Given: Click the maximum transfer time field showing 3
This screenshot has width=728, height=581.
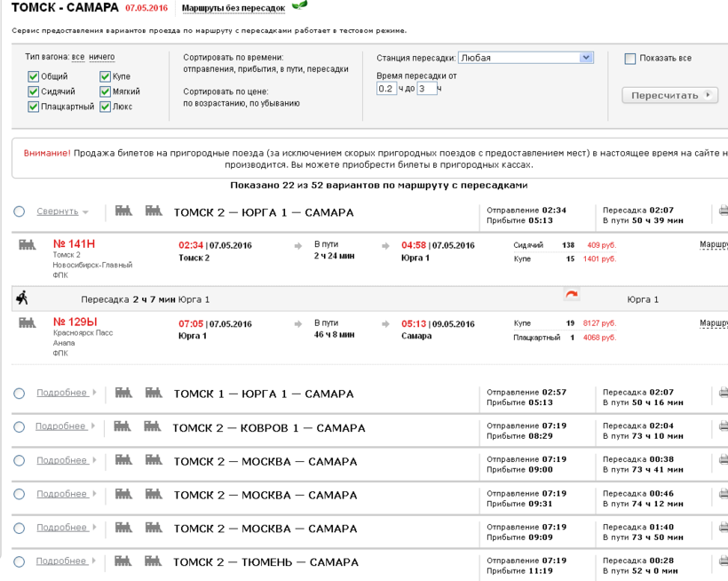Looking at the screenshot, I should pyautogui.click(x=427, y=88).
